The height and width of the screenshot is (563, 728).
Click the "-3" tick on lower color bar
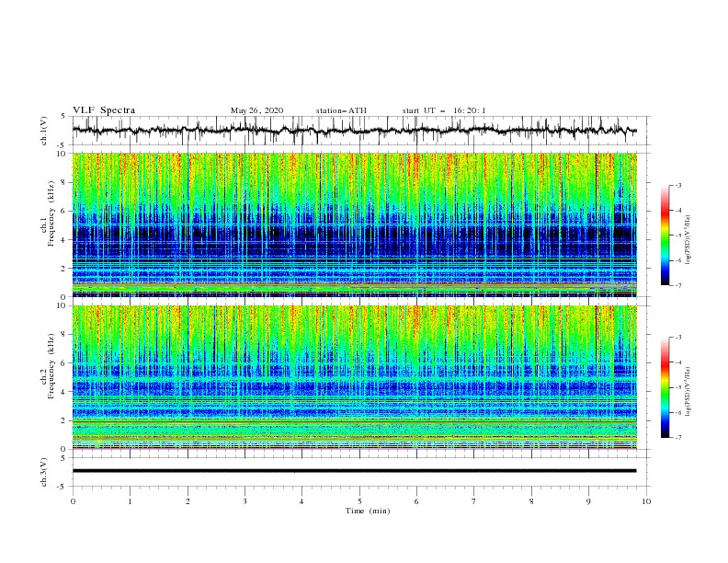click(678, 338)
